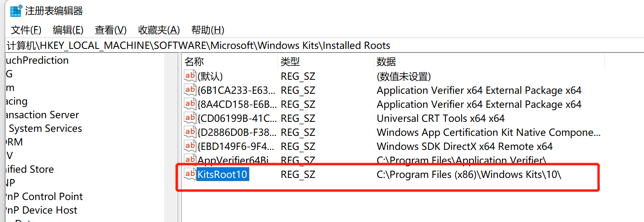This screenshot has height=222, width=644.
Task: Select the (默认) value string icon
Action: click(190, 76)
